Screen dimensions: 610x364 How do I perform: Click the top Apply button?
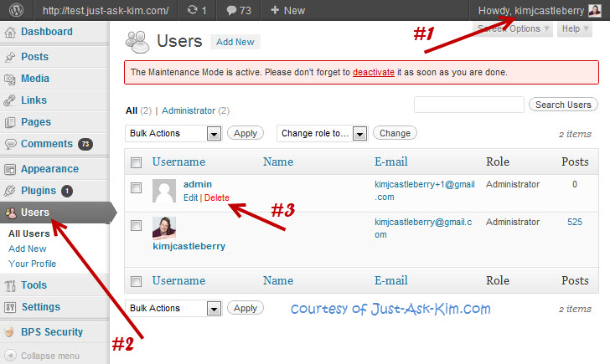coord(246,133)
